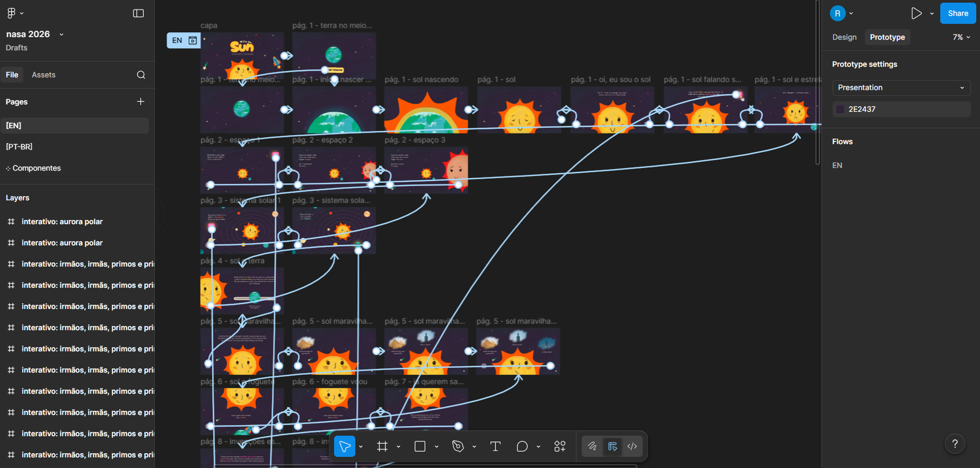Screen dimensions: 980x468
Task: Open the 7% zoom dropdown
Action: 961,37
